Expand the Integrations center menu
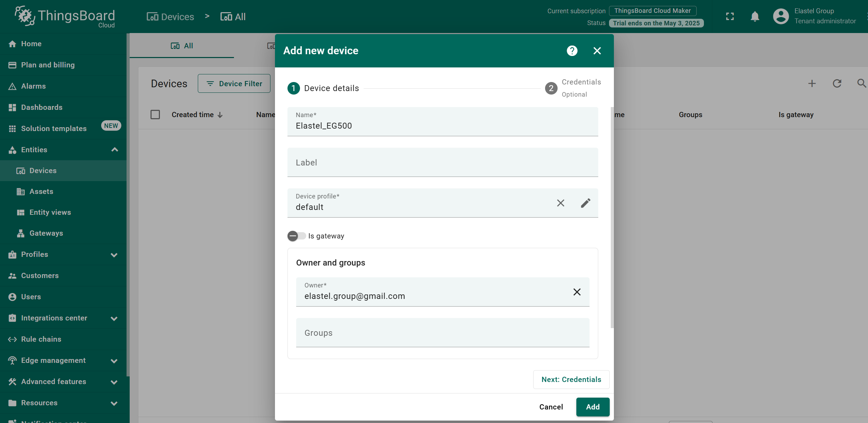Image resolution: width=868 pixels, height=423 pixels. [114, 318]
